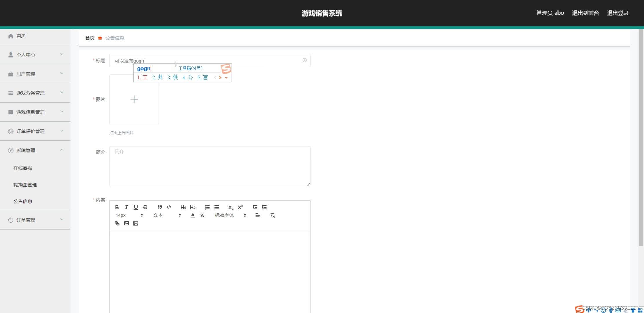Clear text formatting in editor
644x313 pixels.
click(x=272, y=215)
